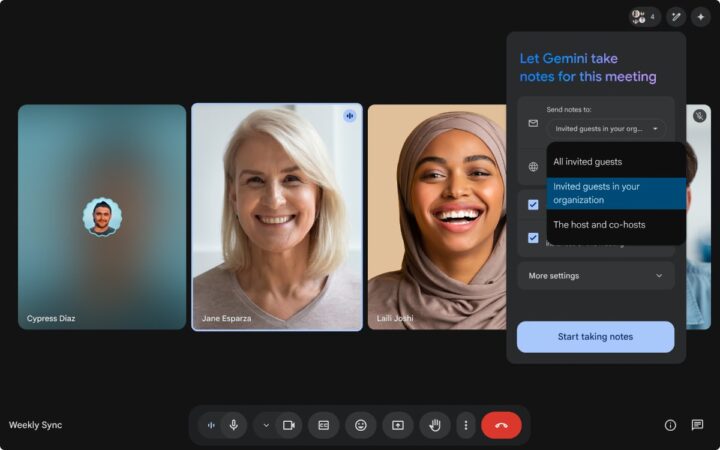Click the red leave call button
The height and width of the screenshot is (450, 720).
(501, 425)
